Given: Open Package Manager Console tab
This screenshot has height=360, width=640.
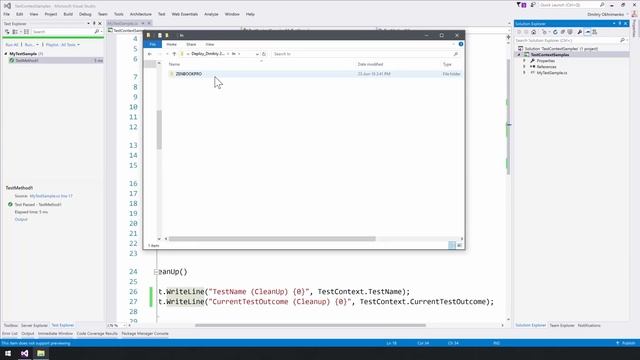Looking at the screenshot, I should coord(145,333).
